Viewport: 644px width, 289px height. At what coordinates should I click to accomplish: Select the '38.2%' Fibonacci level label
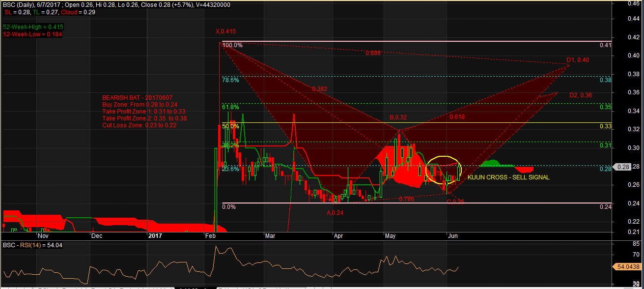pyautogui.click(x=230, y=145)
